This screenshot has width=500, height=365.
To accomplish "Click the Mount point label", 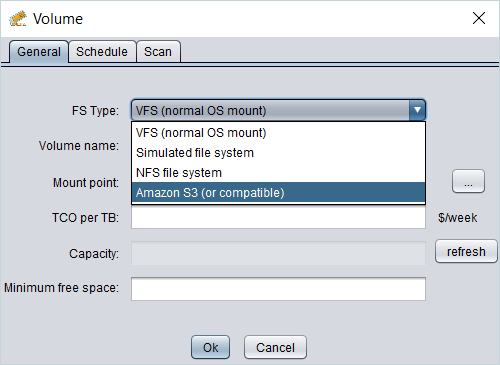I will click(86, 183).
